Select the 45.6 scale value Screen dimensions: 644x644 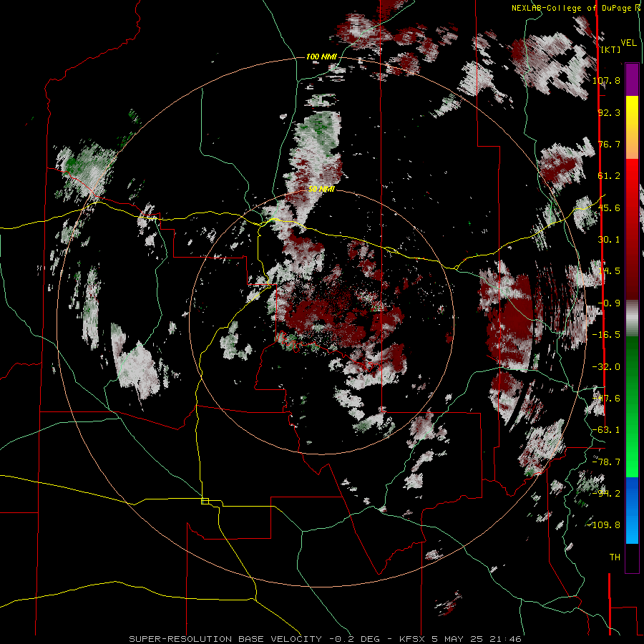pos(609,208)
